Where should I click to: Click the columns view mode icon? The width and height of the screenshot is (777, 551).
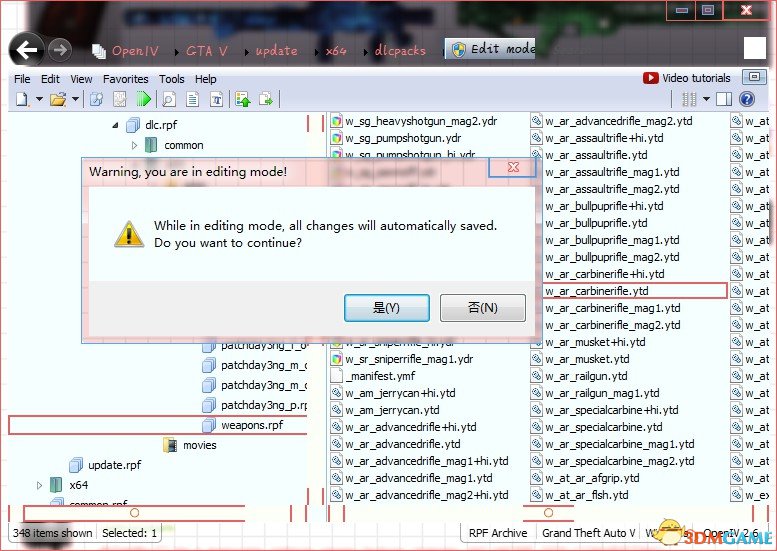(x=689, y=100)
